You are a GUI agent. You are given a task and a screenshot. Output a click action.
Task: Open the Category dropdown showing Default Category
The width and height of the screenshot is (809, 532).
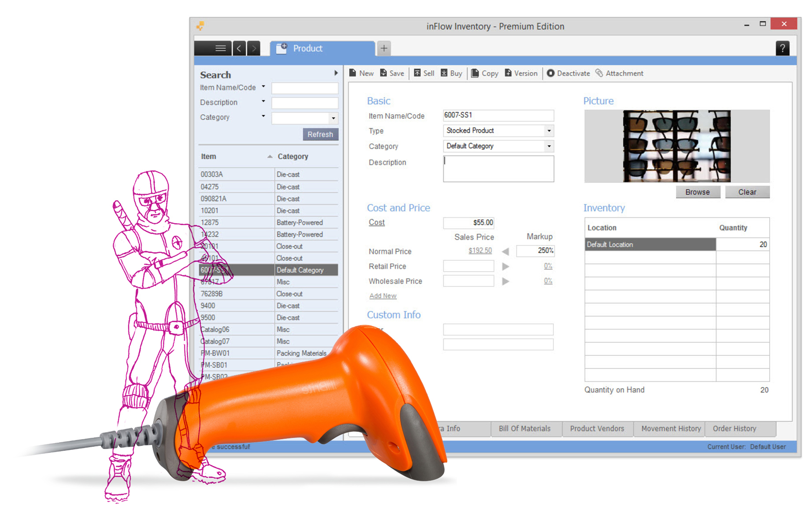[x=548, y=146]
